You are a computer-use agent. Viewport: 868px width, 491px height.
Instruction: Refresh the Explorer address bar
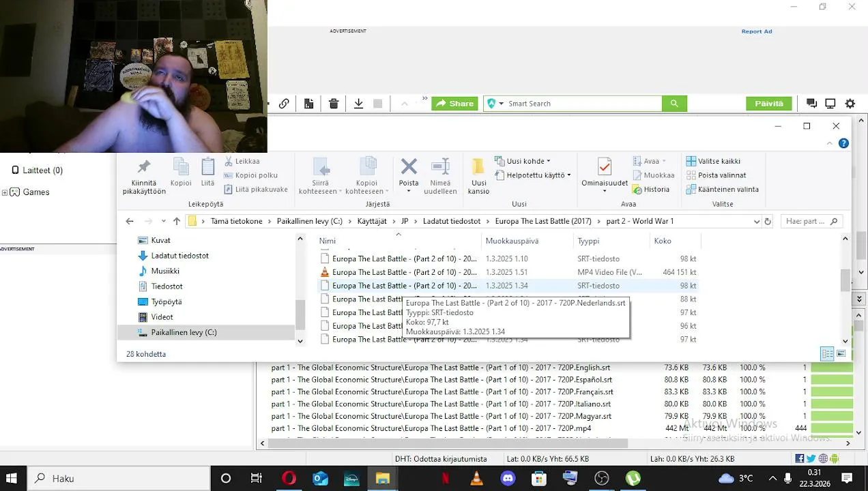click(x=768, y=222)
